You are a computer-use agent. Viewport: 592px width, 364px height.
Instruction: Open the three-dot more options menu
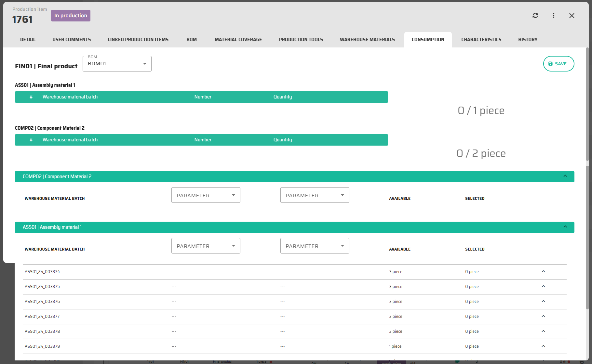tap(554, 16)
